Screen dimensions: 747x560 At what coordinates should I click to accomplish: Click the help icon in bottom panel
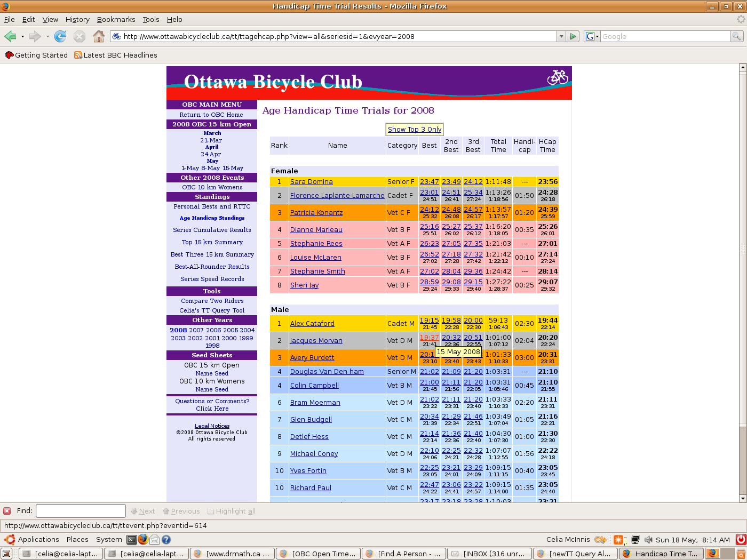166,539
